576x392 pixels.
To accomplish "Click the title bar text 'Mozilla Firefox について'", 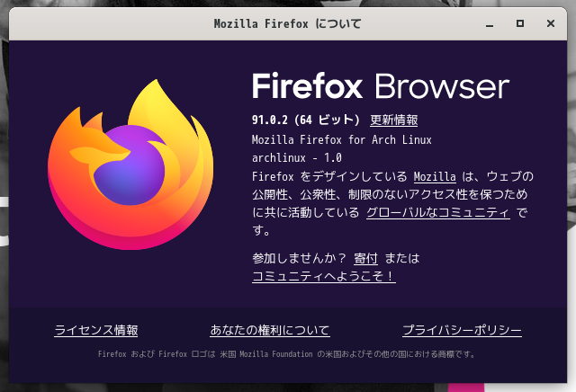I will point(288,24).
